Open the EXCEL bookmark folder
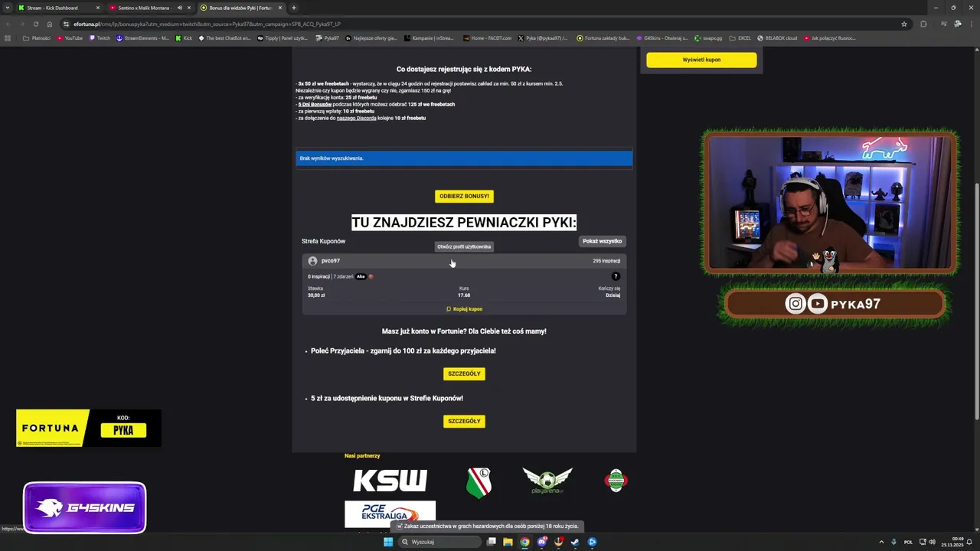 pos(740,38)
